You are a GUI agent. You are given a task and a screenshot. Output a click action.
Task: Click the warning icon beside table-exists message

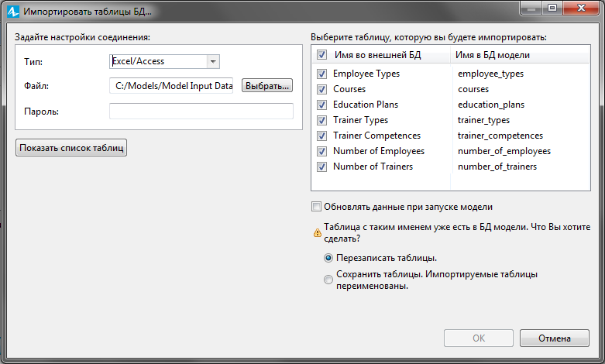click(x=317, y=232)
